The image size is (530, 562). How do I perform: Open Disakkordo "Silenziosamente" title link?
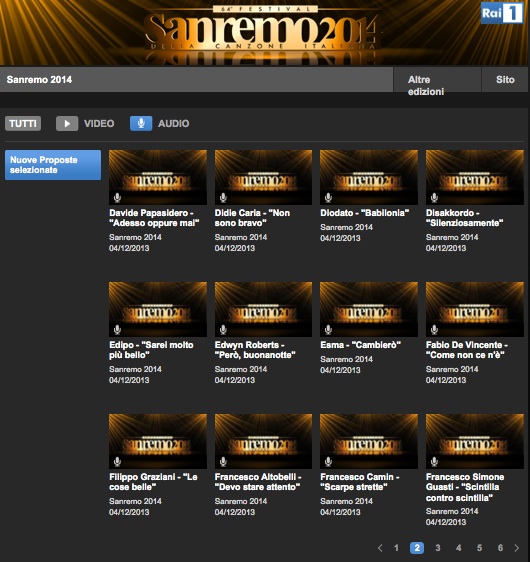point(464,218)
